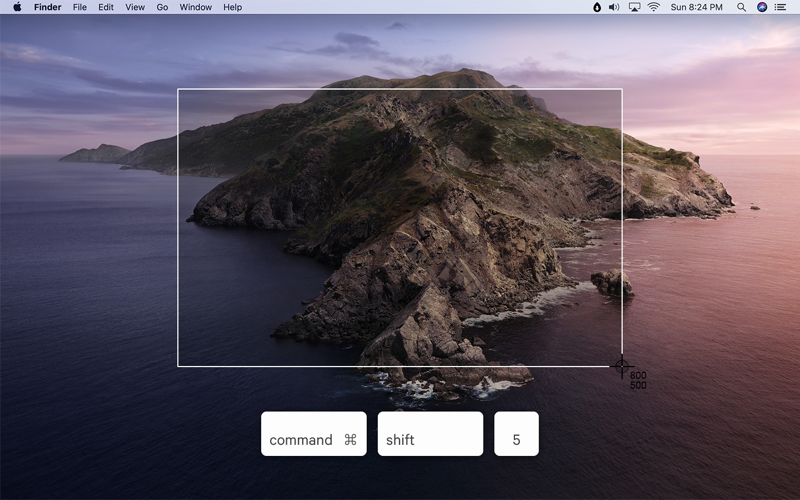Open the Apple menu
This screenshot has width=800, height=500.
pos(17,7)
